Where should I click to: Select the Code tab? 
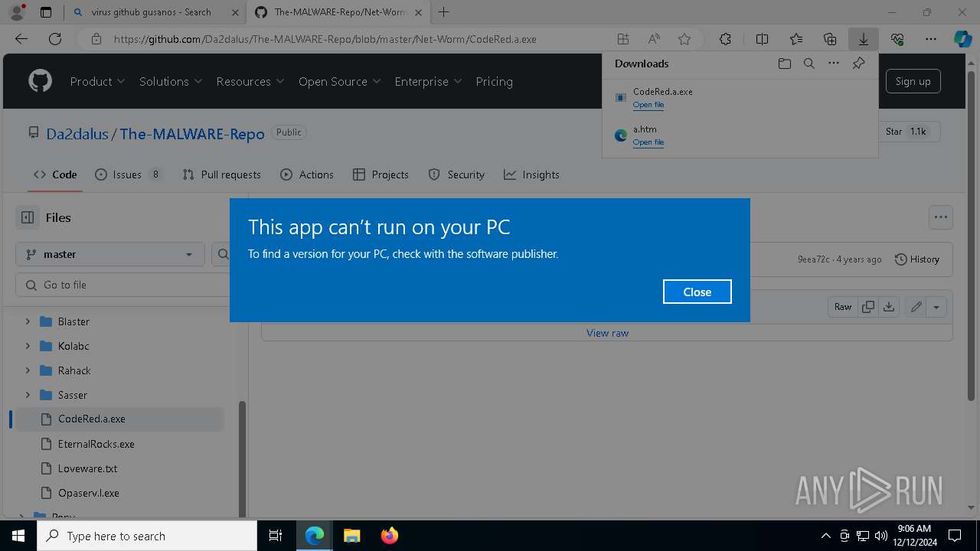[x=55, y=174]
